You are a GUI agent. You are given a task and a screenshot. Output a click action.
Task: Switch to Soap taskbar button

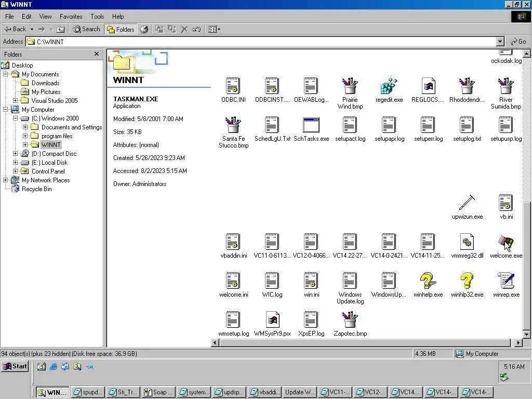pyautogui.click(x=158, y=392)
